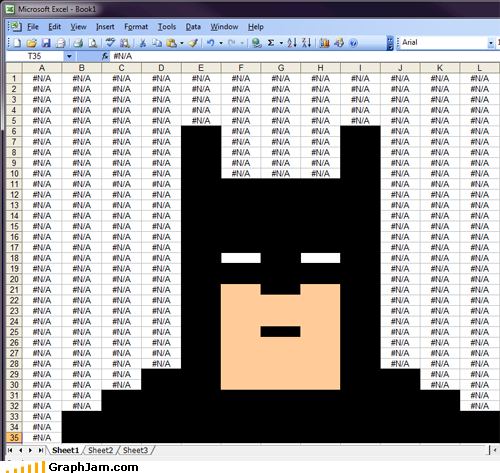Open the File menu

pos(33,27)
